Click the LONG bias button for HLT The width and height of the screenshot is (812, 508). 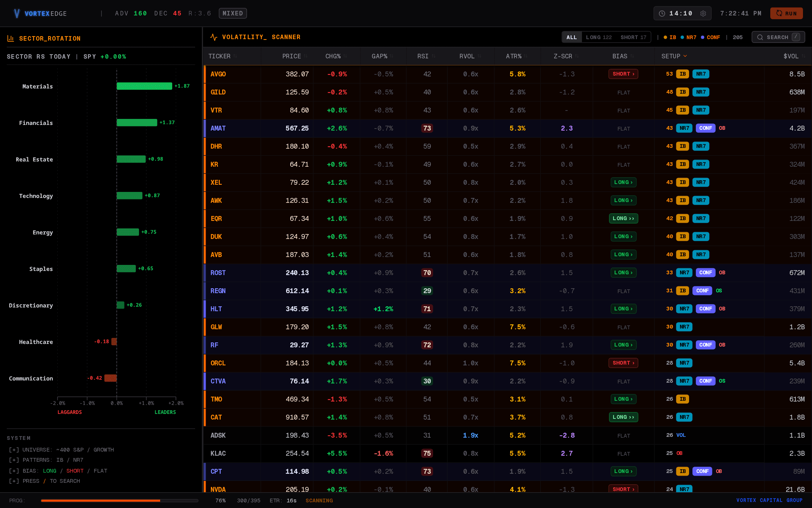(623, 309)
